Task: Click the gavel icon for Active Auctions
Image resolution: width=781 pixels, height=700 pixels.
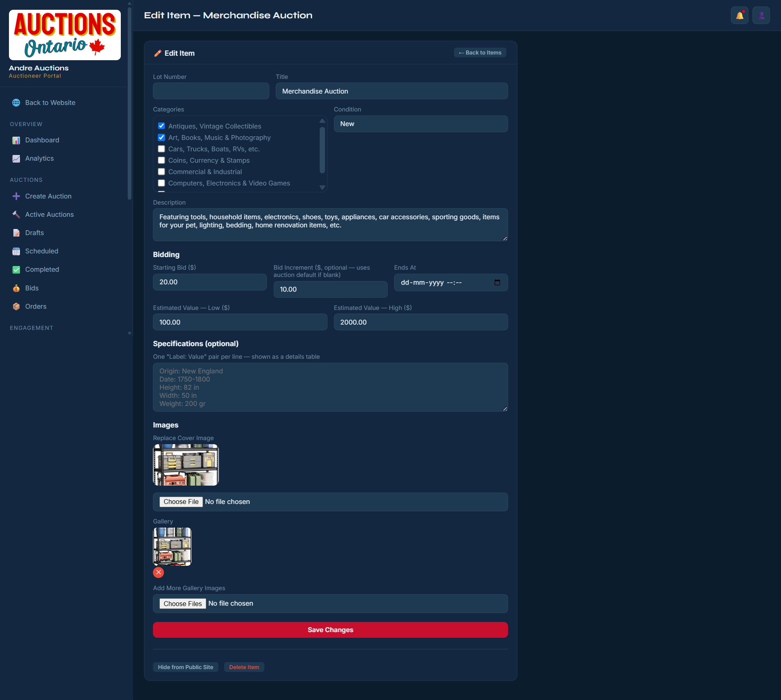Action: [16, 214]
